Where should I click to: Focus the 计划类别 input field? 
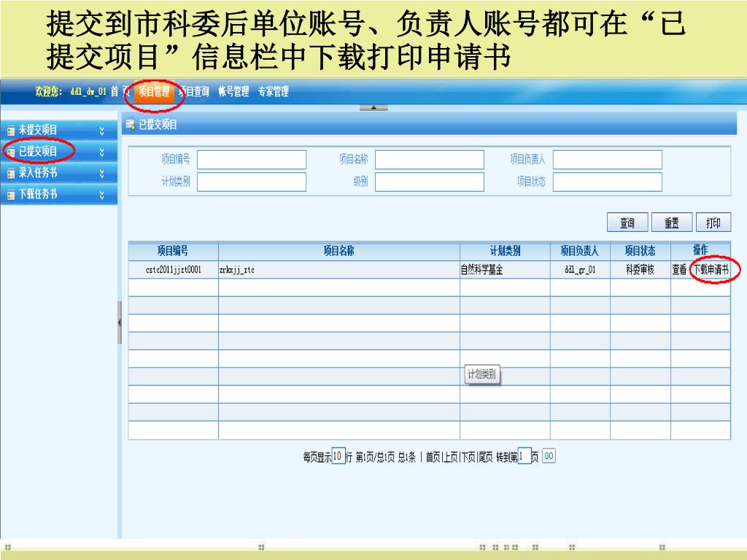pos(252,182)
